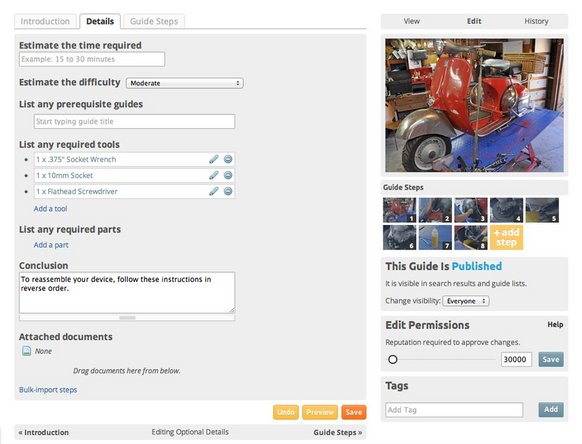Click the Add tag button
Screen dimensions: 582x444
point(551,409)
